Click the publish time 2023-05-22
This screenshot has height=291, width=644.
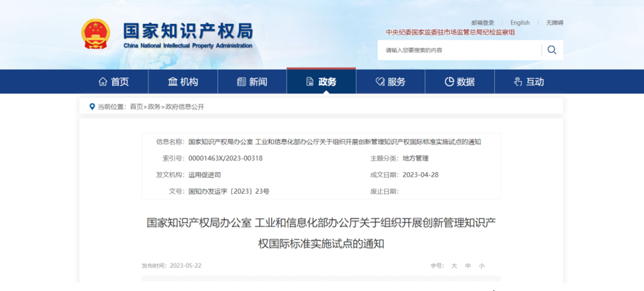tap(185, 266)
